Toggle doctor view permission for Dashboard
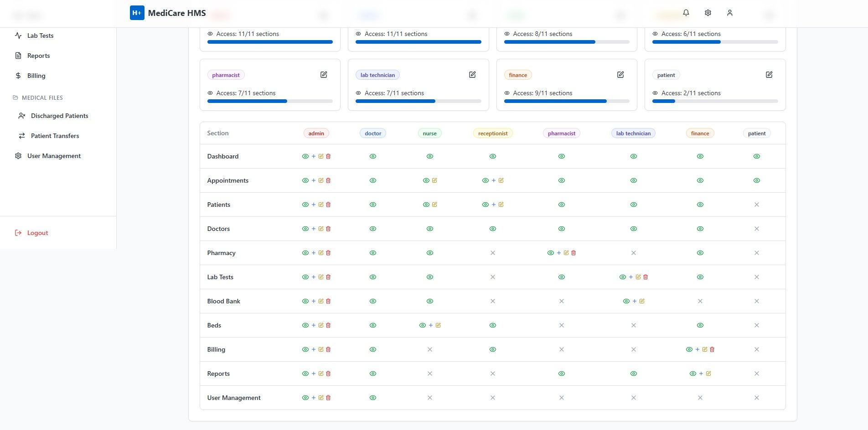This screenshot has width=868, height=430. (x=373, y=156)
